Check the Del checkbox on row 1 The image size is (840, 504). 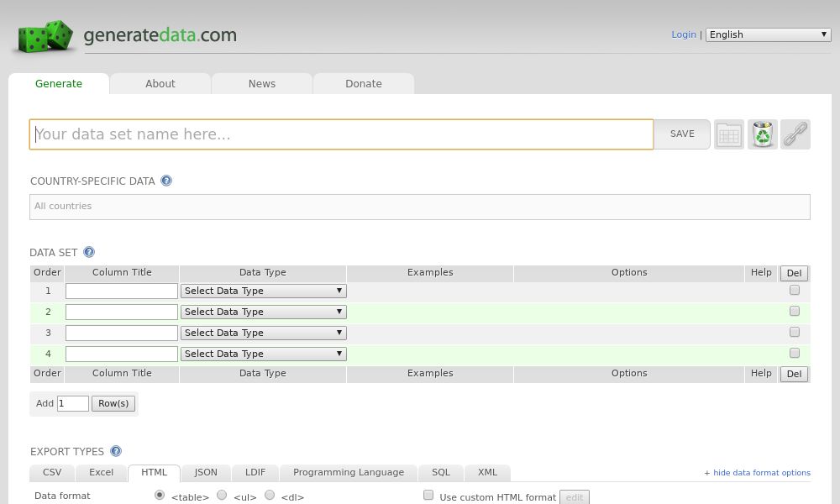pos(794,289)
